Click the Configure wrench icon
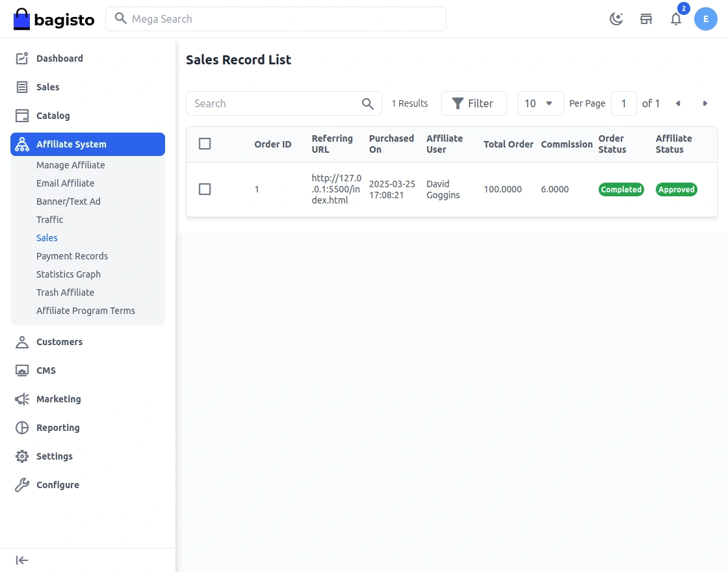728x572 pixels. pyautogui.click(x=22, y=484)
